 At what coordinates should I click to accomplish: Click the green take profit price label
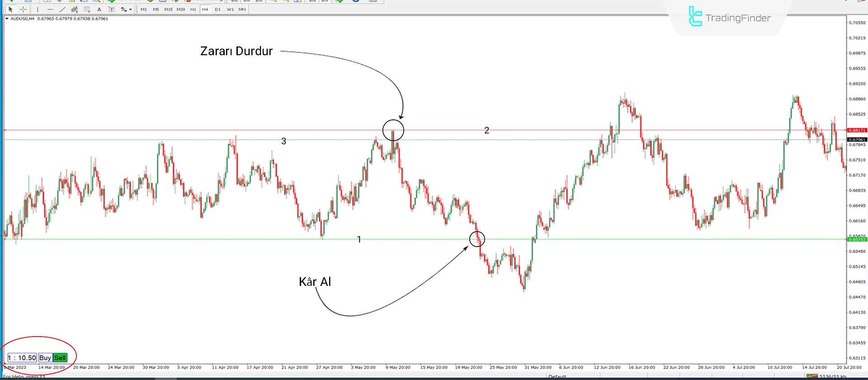[856, 239]
